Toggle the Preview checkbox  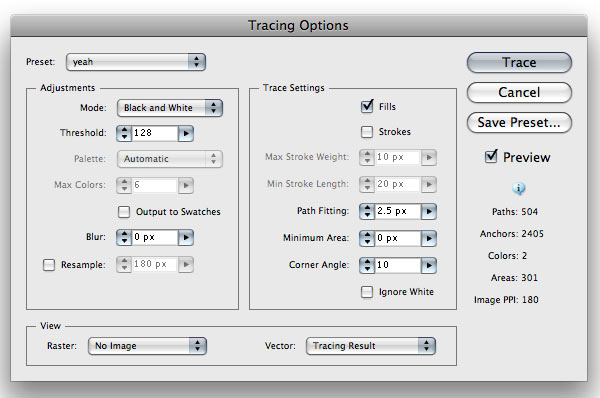click(491, 156)
